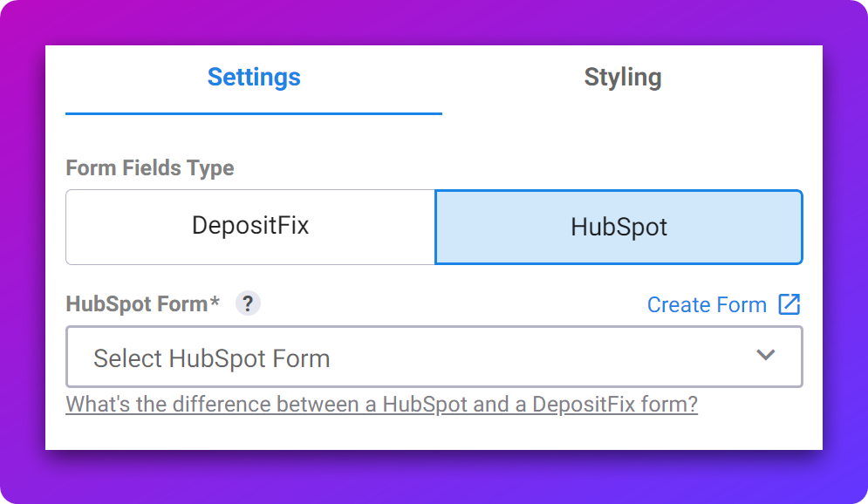
Task: Open the HubSpot vs DepositFix form difference link
Action: 381,405
